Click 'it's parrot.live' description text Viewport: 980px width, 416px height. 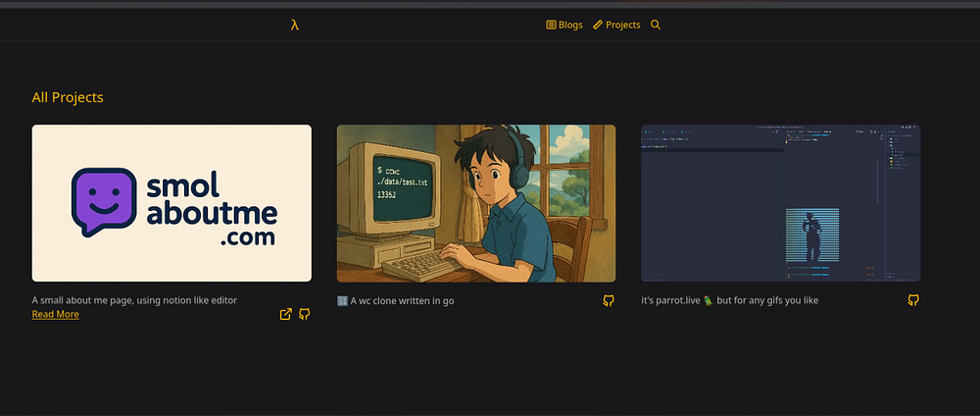[x=729, y=301]
